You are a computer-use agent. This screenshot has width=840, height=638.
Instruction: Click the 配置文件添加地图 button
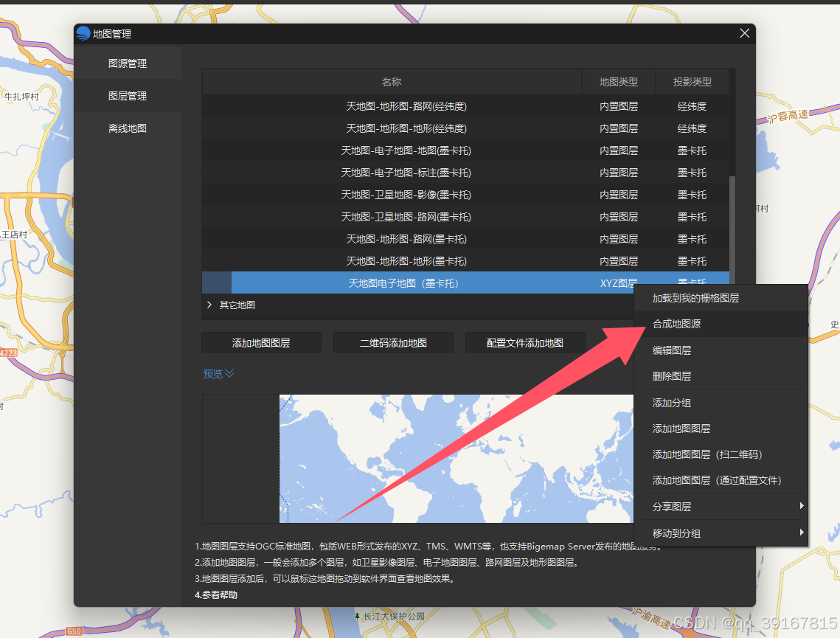(x=525, y=343)
